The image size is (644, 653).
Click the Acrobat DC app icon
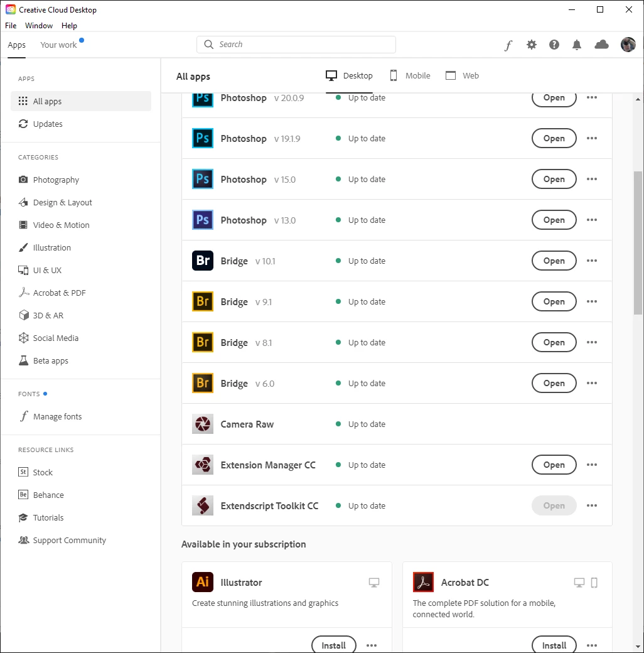click(x=423, y=582)
